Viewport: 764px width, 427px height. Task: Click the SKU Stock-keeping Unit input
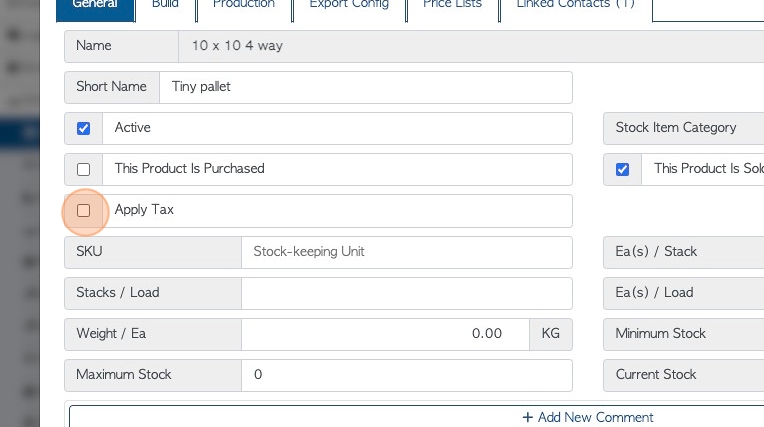pos(407,252)
